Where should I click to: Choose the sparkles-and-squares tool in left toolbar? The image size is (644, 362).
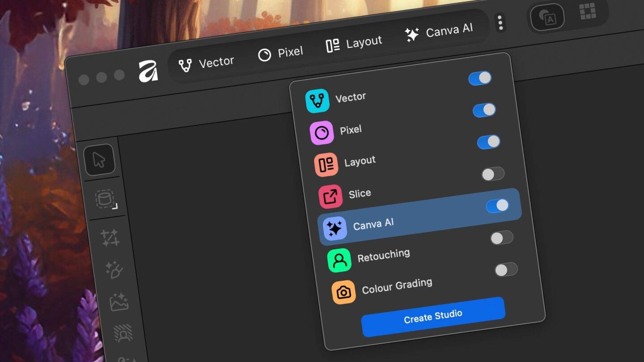click(x=110, y=237)
